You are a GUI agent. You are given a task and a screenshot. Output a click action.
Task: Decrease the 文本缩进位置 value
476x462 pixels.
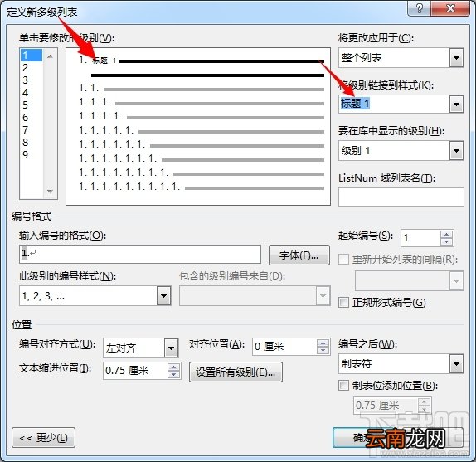pos(173,375)
